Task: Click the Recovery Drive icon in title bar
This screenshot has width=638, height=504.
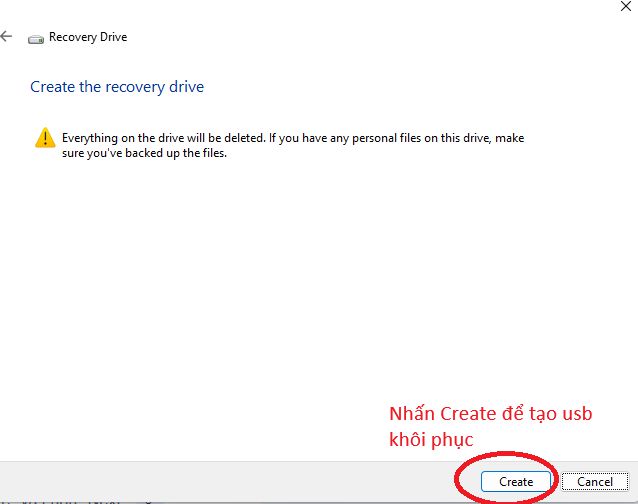Action: (36, 38)
